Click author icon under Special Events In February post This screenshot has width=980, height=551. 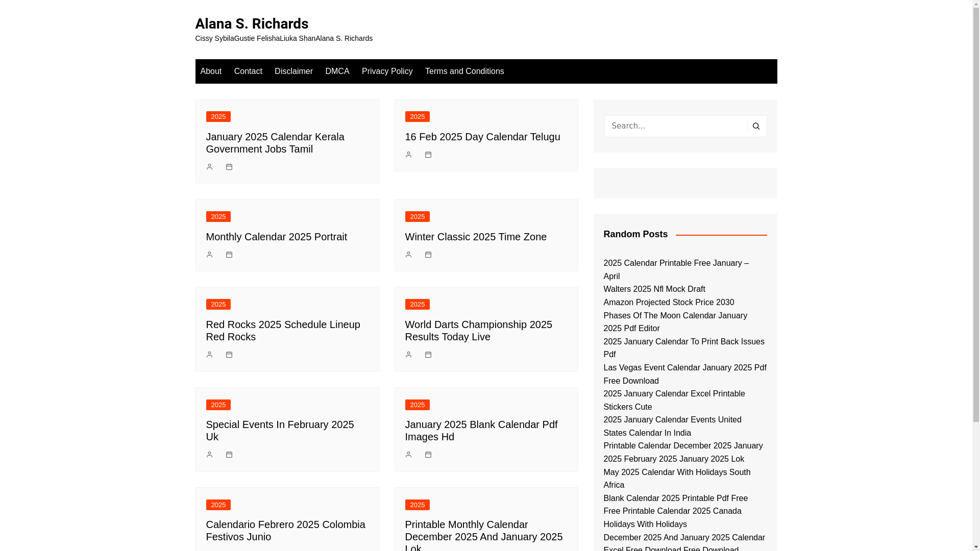coord(209,455)
